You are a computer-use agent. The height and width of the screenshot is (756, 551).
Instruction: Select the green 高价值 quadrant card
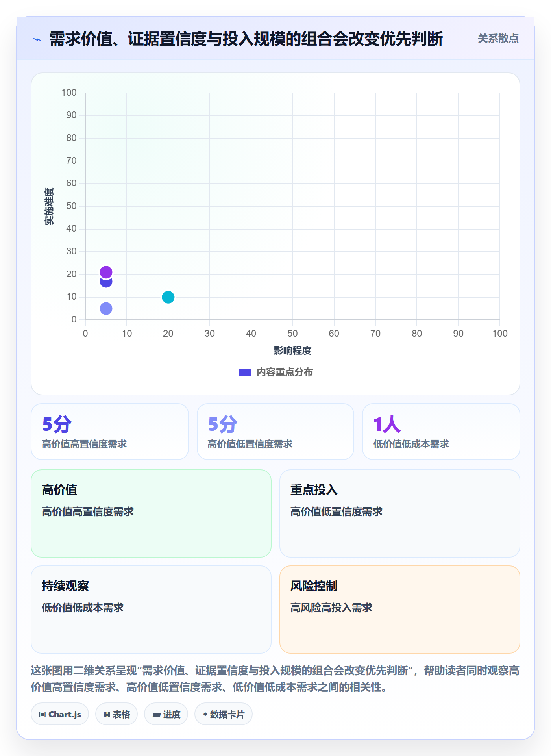point(151,513)
